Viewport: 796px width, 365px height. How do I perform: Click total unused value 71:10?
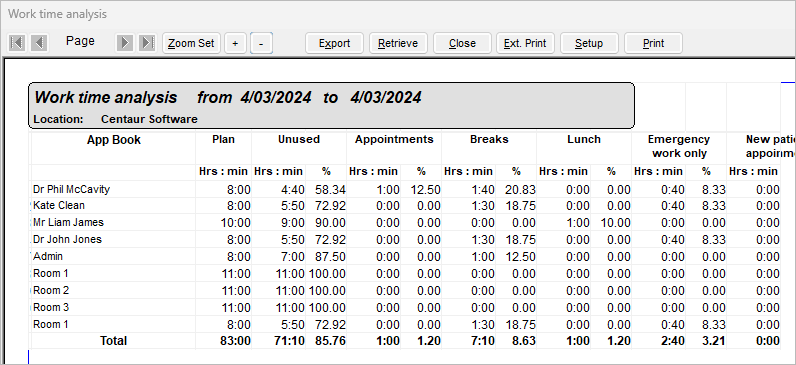[x=289, y=341]
